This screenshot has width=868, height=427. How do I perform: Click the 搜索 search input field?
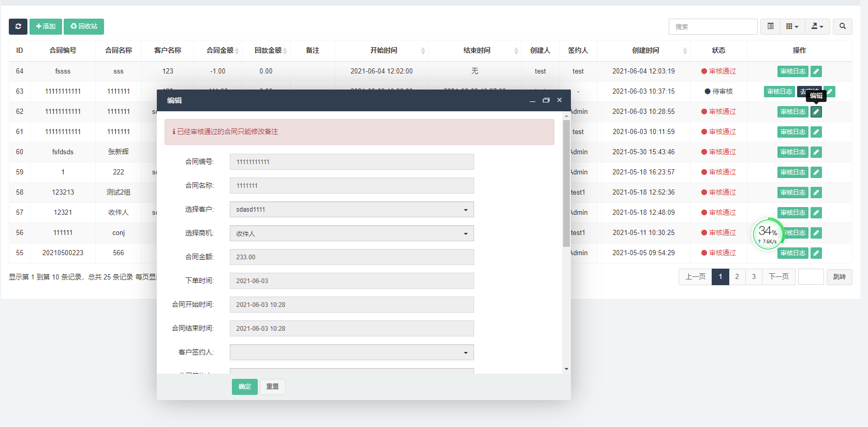(x=713, y=26)
